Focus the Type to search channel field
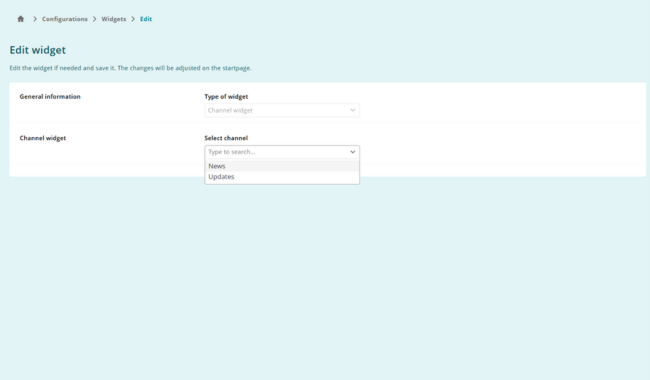The width and height of the screenshot is (650, 380). pyautogui.click(x=277, y=152)
